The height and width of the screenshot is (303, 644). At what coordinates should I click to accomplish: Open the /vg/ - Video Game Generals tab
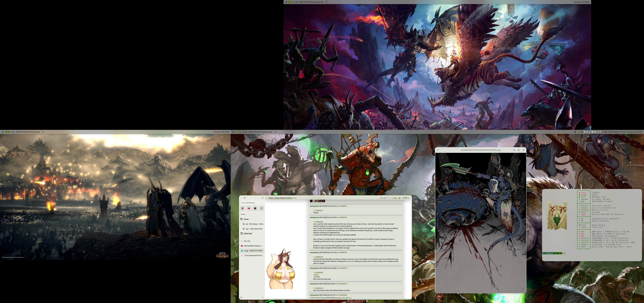253,229
